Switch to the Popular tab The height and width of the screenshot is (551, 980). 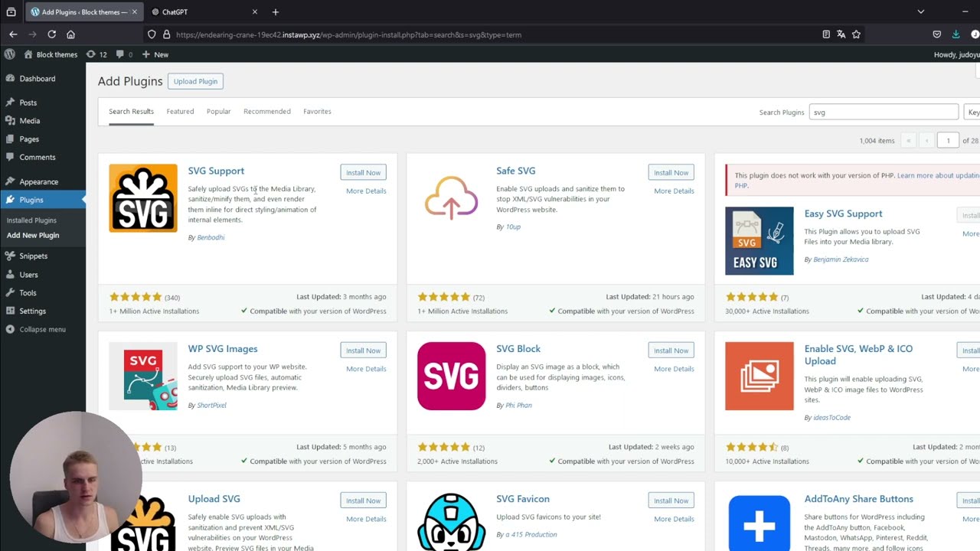(x=218, y=112)
